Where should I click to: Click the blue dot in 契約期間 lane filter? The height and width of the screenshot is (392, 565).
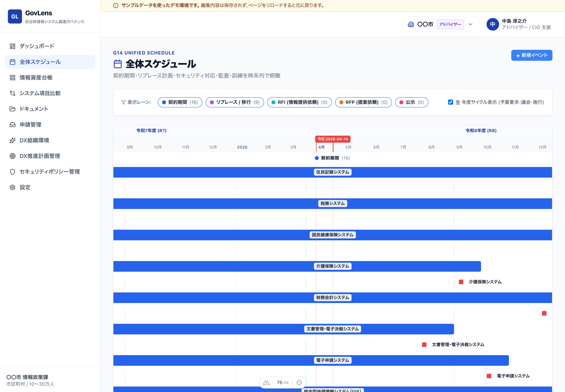click(x=164, y=103)
